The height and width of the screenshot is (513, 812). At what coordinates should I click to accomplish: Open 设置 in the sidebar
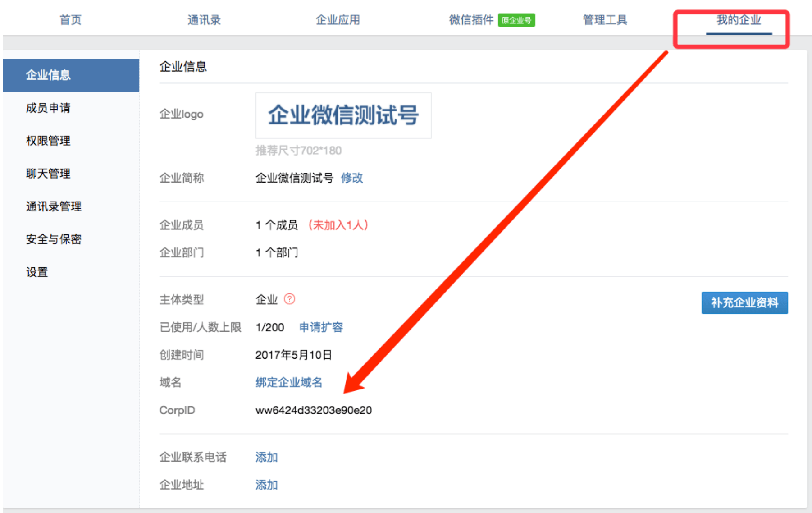click(x=37, y=272)
